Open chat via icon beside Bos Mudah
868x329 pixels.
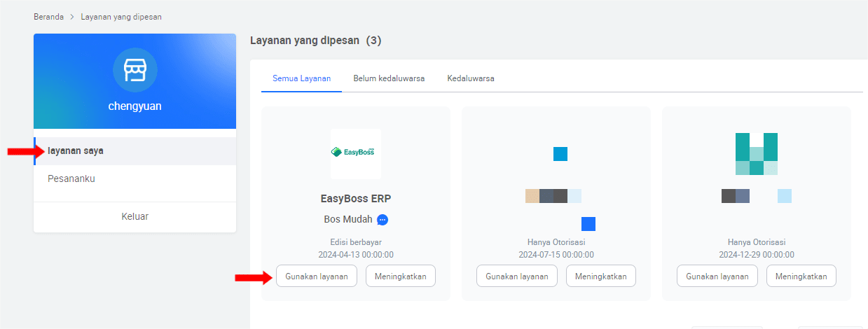pyautogui.click(x=383, y=220)
